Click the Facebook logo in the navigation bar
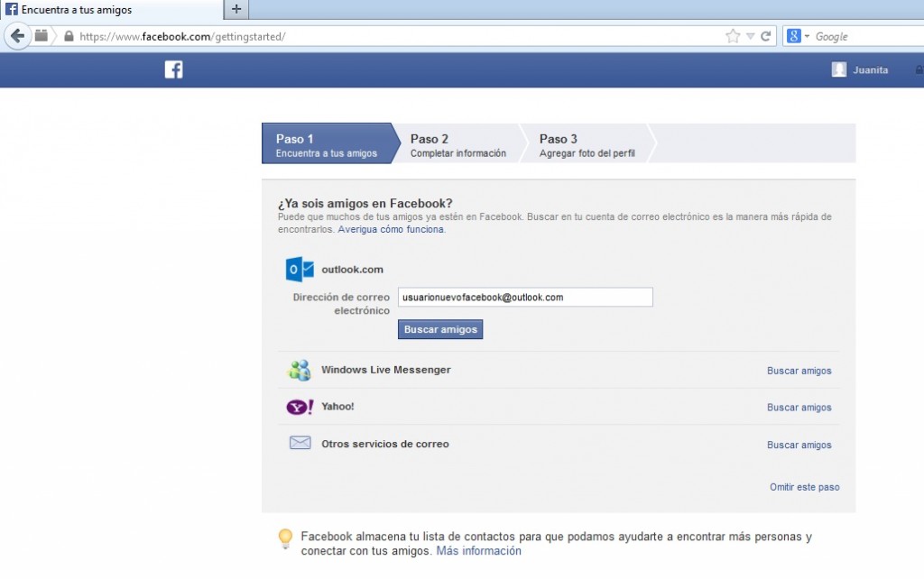The height and width of the screenshot is (579, 924). [x=172, y=69]
